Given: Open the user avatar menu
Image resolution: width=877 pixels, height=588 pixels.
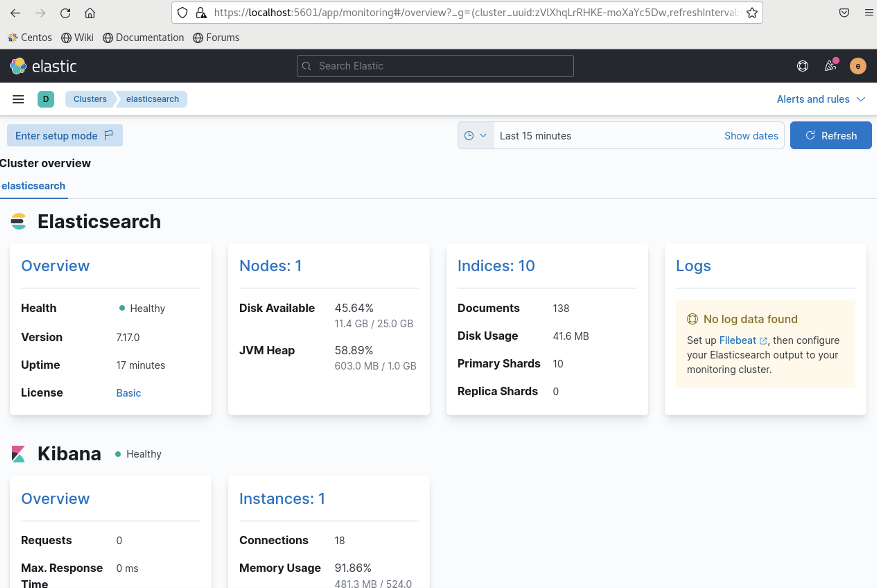Looking at the screenshot, I should tap(858, 66).
